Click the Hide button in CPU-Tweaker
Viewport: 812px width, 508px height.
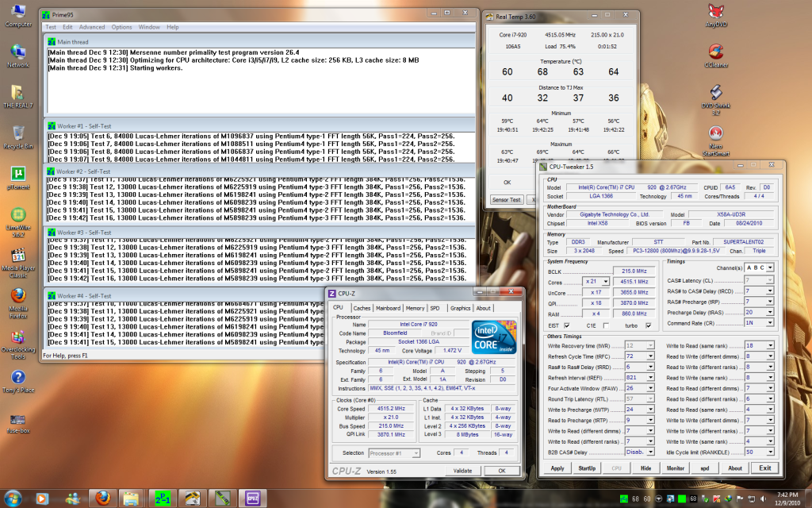[645, 468]
